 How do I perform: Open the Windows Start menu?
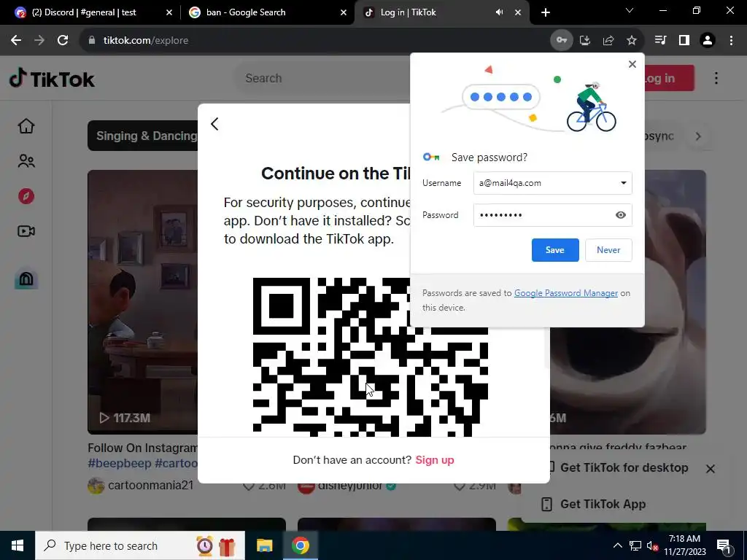coord(18,545)
